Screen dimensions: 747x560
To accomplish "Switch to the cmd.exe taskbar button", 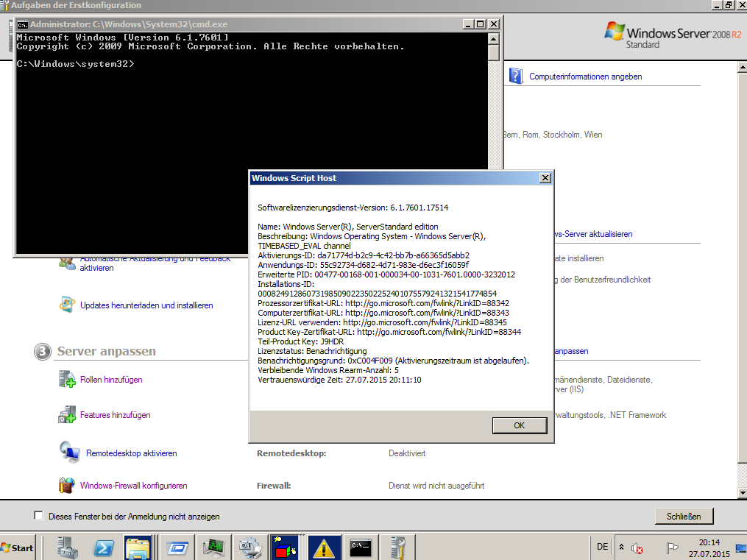I will click(360, 547).
